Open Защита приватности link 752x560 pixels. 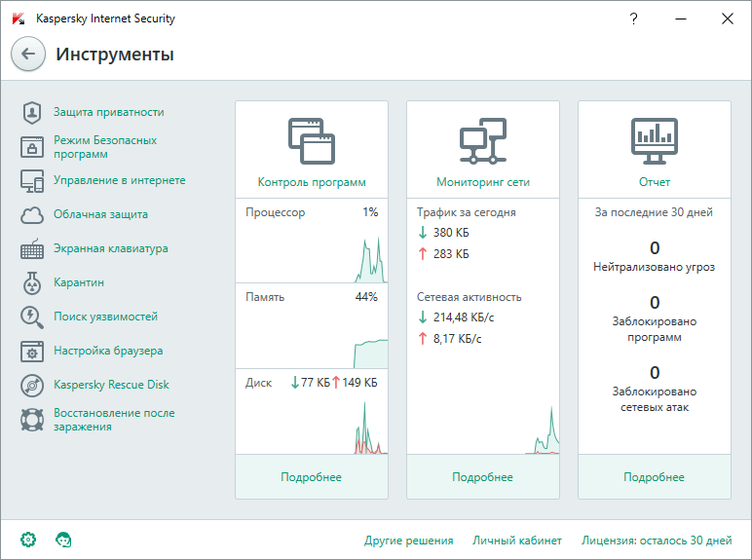click(x=109, y=112)
